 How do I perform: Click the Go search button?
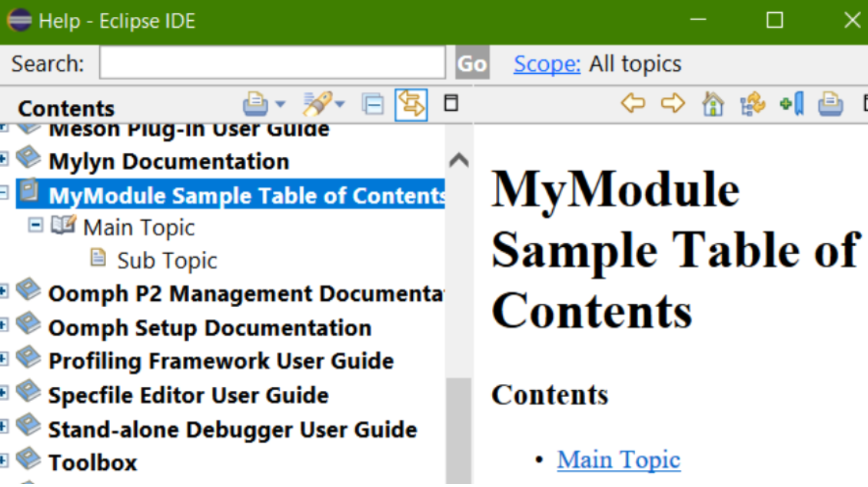coord(472,64)
